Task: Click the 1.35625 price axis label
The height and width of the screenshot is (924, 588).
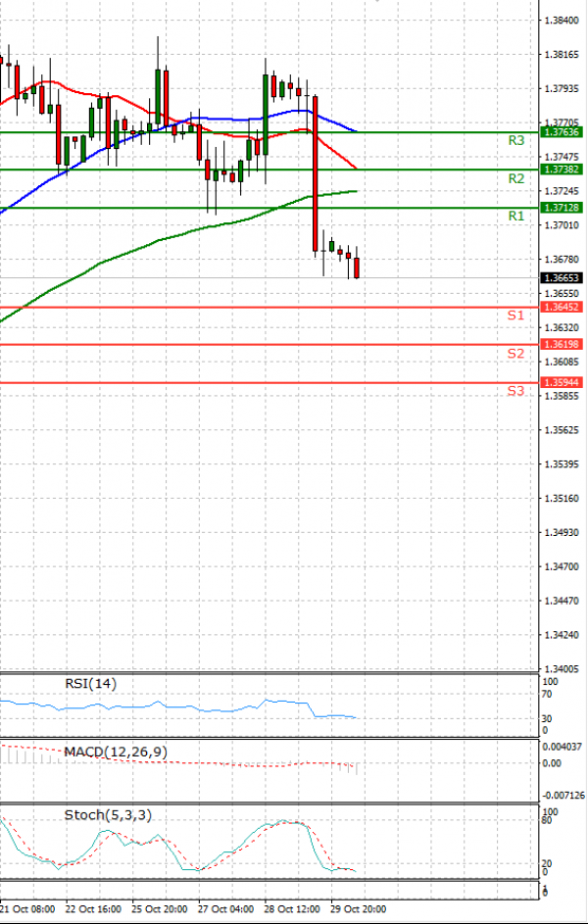Action: [x=561, y=430]
